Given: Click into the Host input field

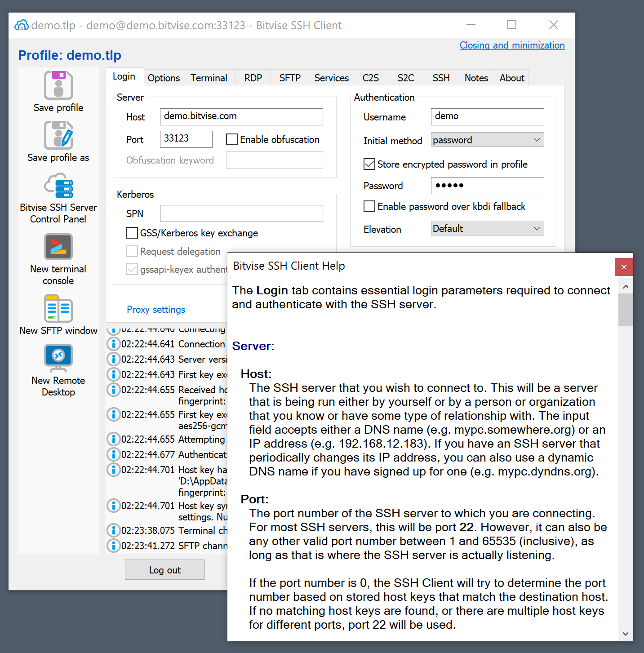Looking at the screenshot, I should tap(241, 116).
